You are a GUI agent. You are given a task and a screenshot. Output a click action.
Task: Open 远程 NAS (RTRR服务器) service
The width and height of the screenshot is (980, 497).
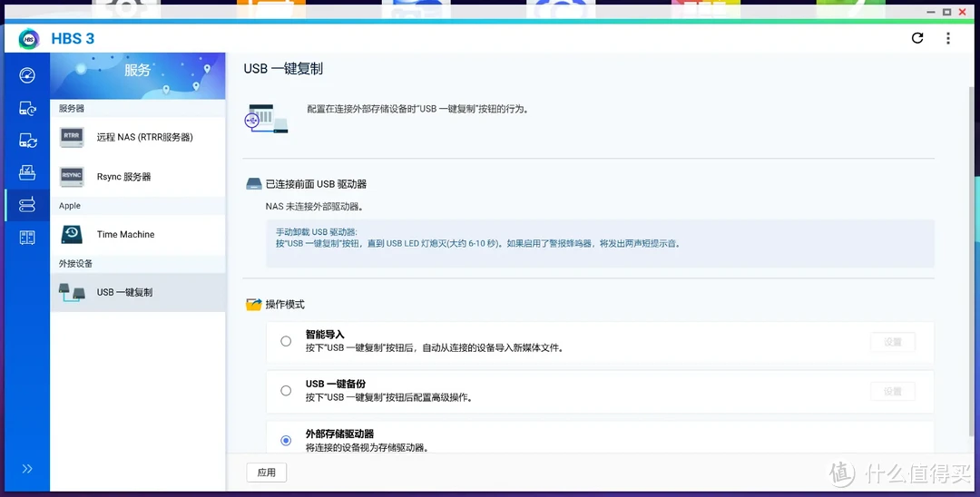click(138, 137)
